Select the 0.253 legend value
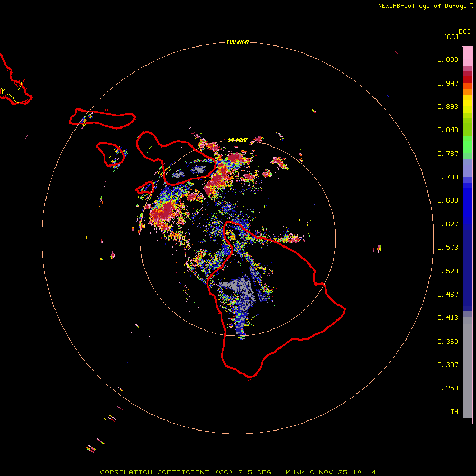Screen dimensions: 476x476 click(448, 388)
